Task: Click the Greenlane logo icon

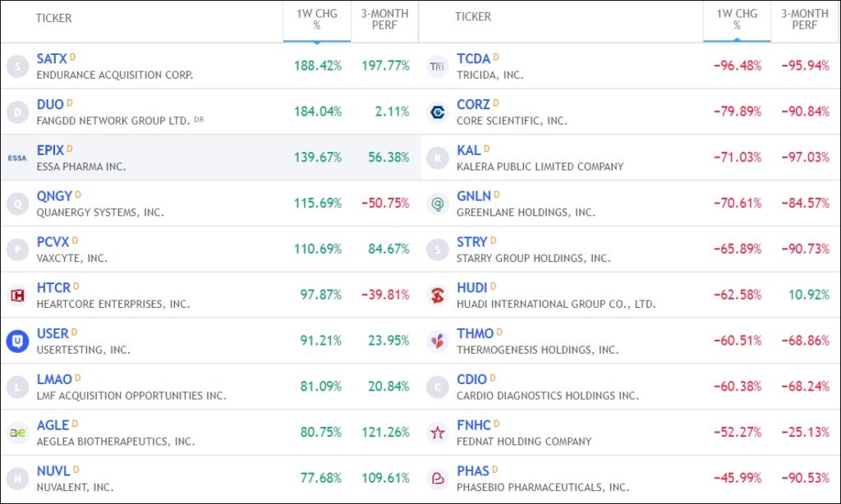Action: point(437,204)
